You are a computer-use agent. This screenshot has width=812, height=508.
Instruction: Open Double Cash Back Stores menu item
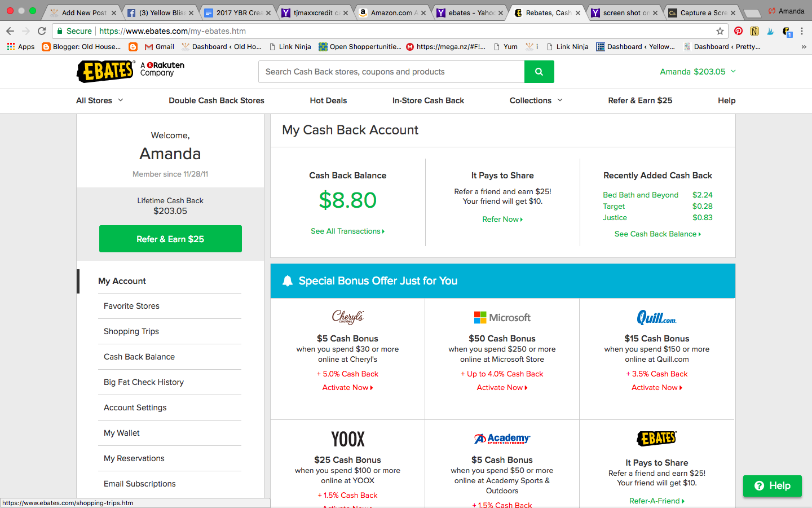pos(217,100)
